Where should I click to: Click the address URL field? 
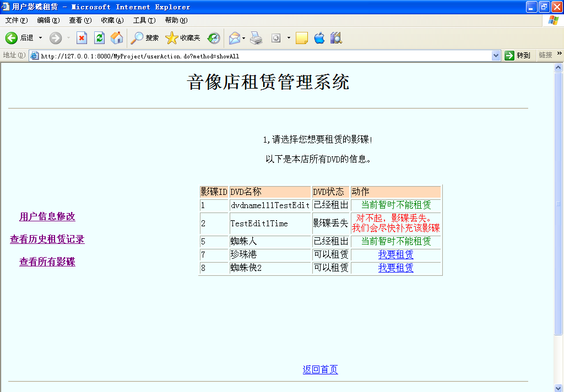265,56
